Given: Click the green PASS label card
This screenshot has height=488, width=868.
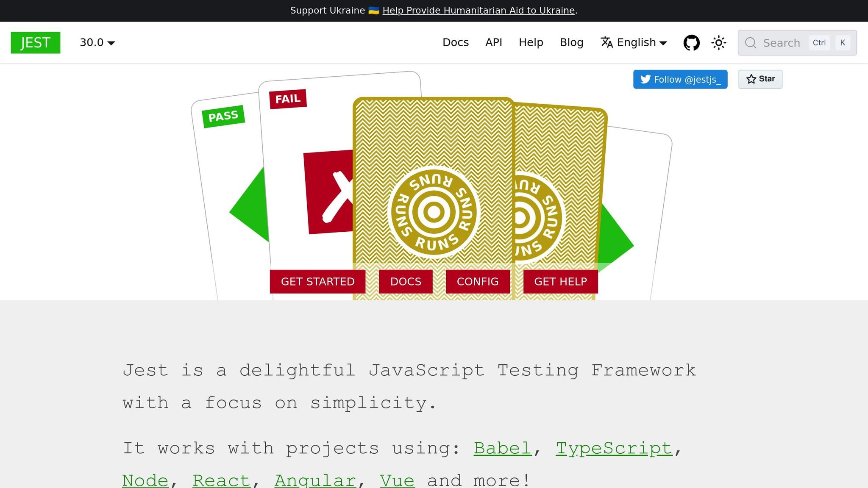Looking at the screenshot, I should coord(223,116).
